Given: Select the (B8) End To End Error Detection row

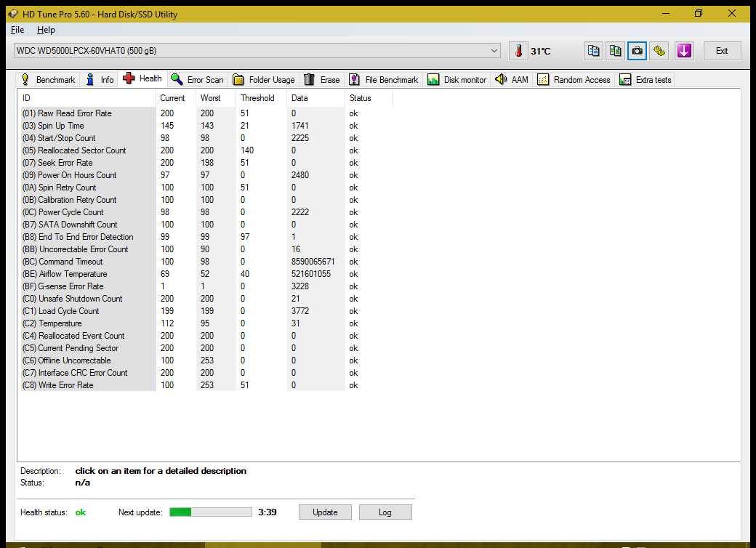Looking at the screenshot, I should (206, 237).
